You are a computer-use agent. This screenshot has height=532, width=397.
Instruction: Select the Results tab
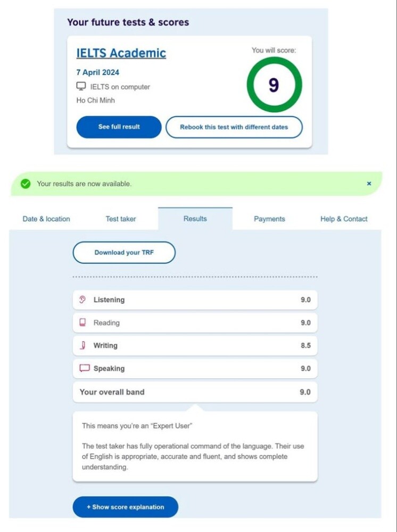click(x=195, y=219)
